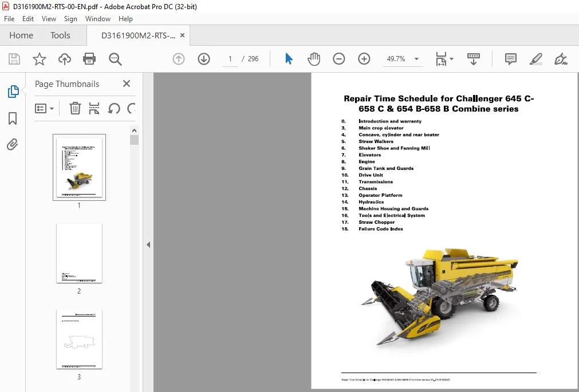
Task: Click the page layout thumbnails icon
Action: pos(94,109)
